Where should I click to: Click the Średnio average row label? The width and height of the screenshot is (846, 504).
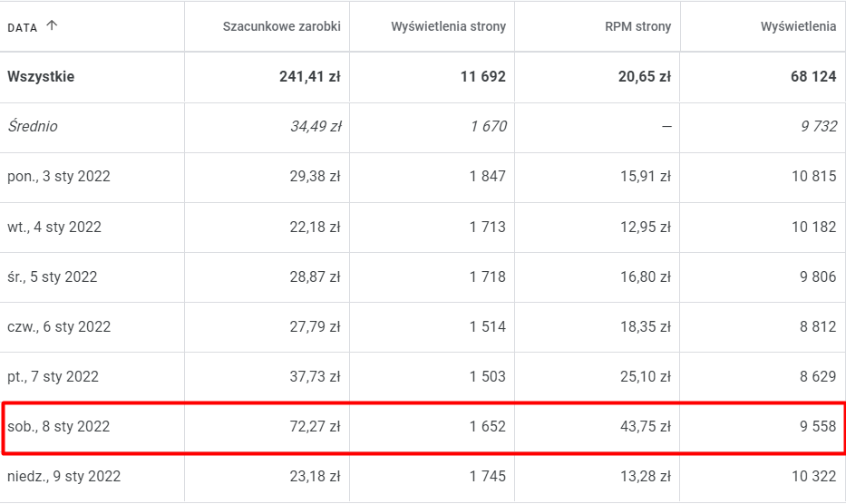33,127
